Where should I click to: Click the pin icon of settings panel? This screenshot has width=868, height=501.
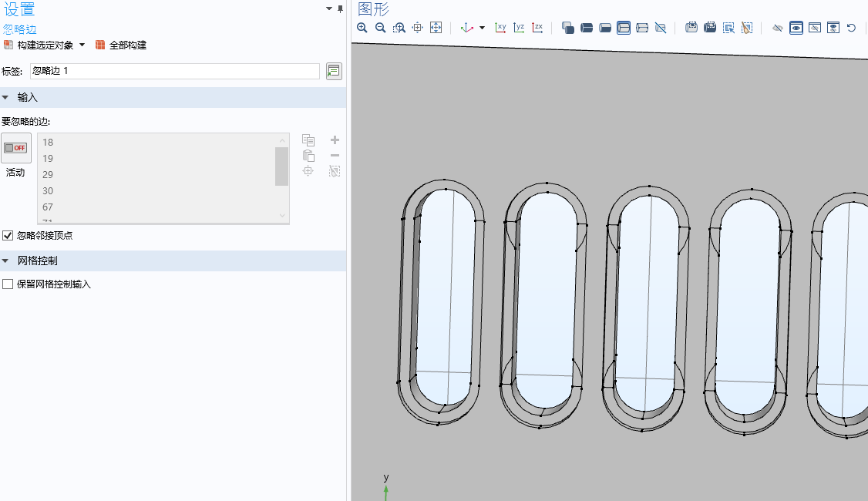click(340, 8)
